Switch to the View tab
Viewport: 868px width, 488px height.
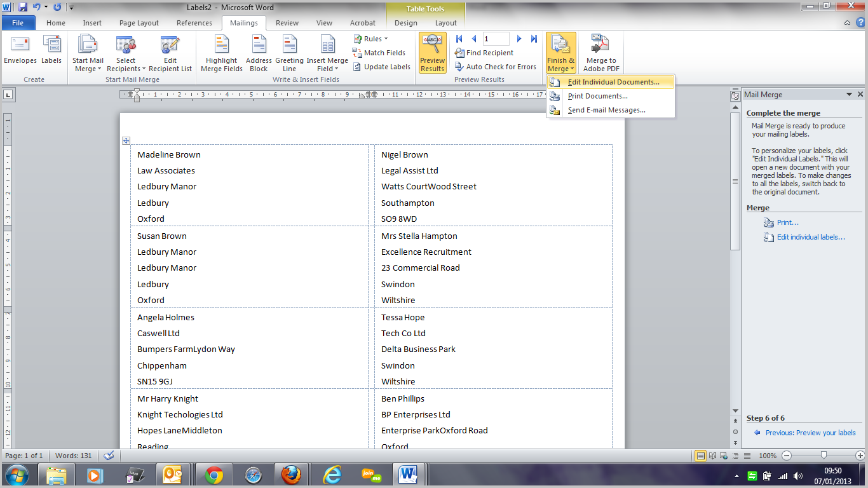point(324,23)
